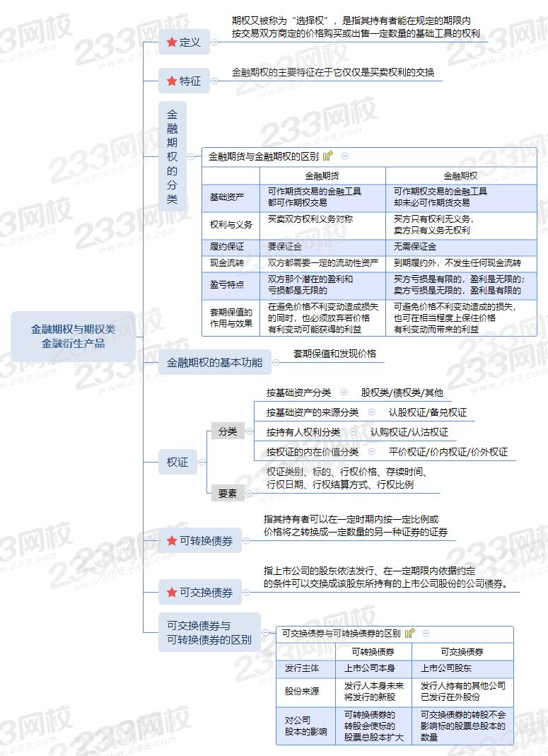
Task: Click the 金融期权 column header
Action: [460, 176]
